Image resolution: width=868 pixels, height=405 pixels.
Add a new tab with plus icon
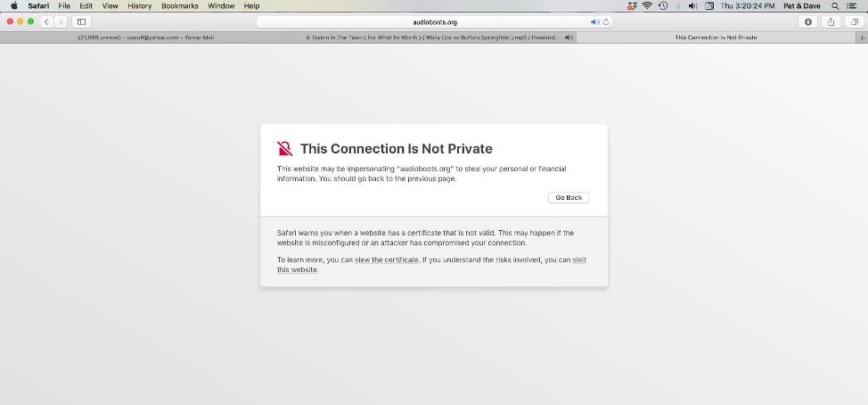point(862,37)
